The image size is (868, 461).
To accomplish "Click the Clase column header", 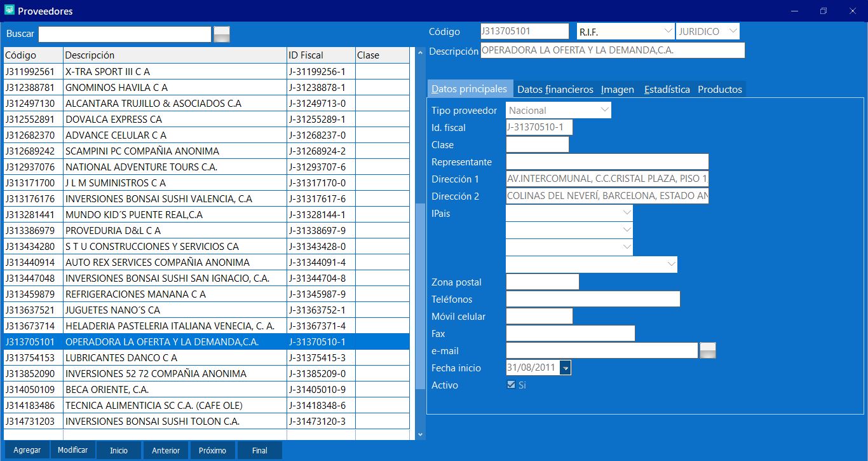I will pyautogui.click(x=383, y=55).
